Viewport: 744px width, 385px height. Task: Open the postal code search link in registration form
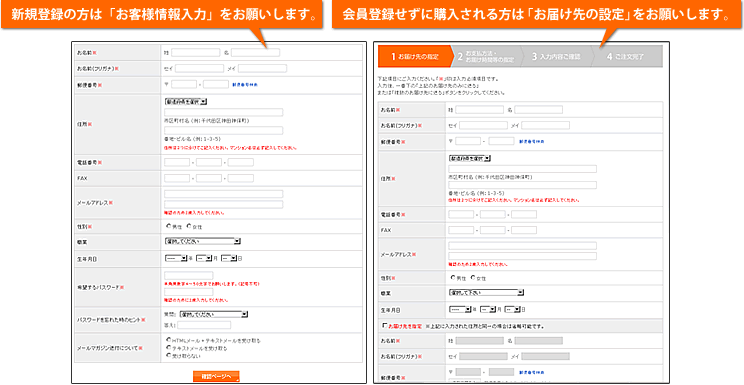(245, 85)
